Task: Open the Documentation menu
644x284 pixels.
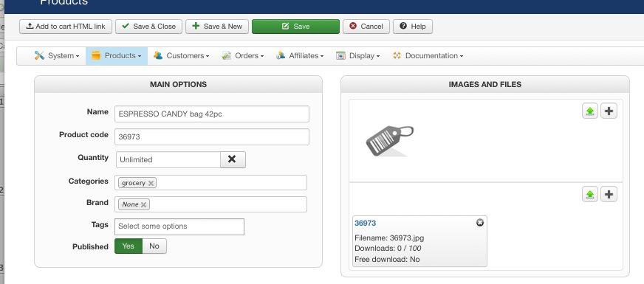Action: click(428, 56)
